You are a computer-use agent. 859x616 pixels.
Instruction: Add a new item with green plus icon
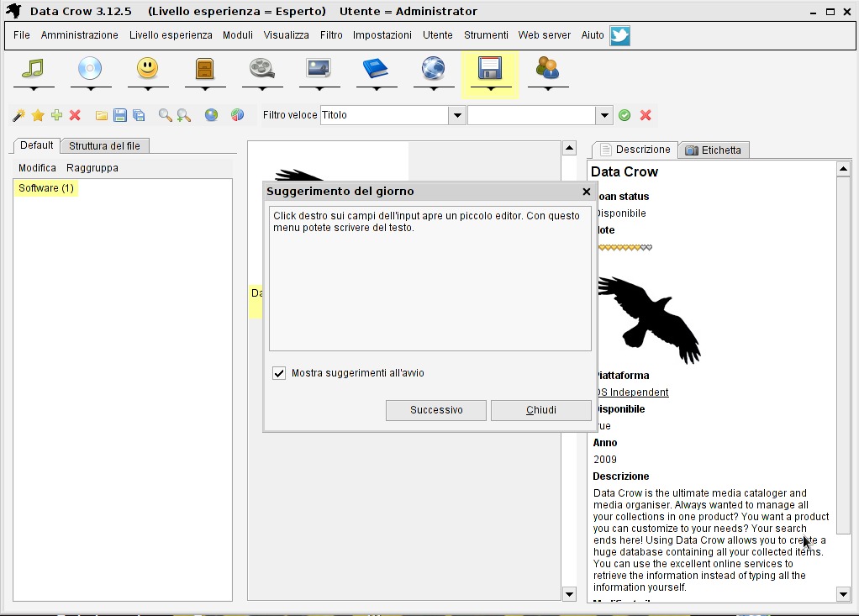pyautogui.click(x=56, y=115)
